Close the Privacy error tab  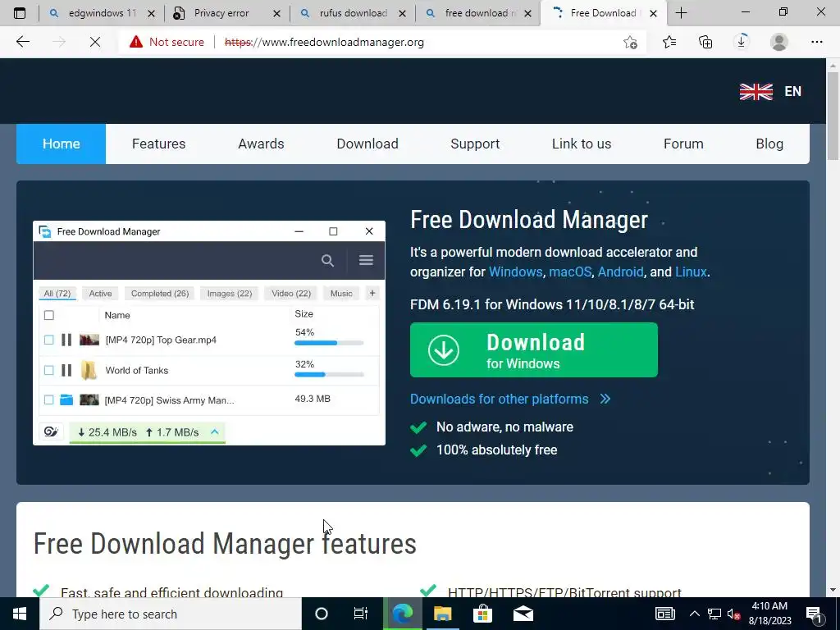tap(276, 13)
